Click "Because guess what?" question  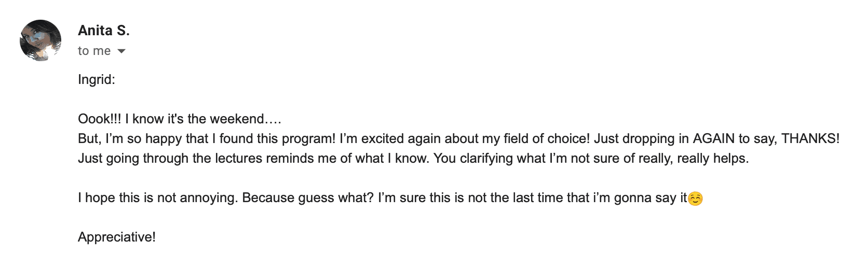click(x=307, y=197)
